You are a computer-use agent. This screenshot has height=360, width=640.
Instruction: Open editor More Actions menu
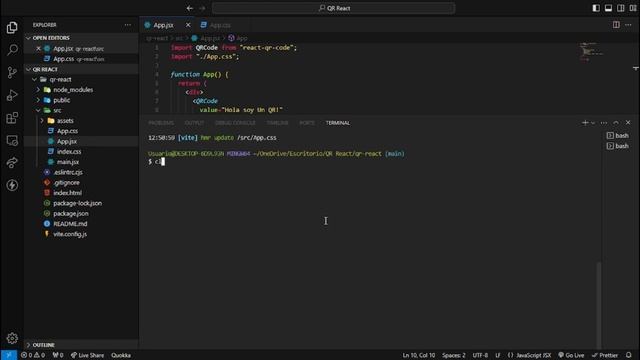[628, 25]
